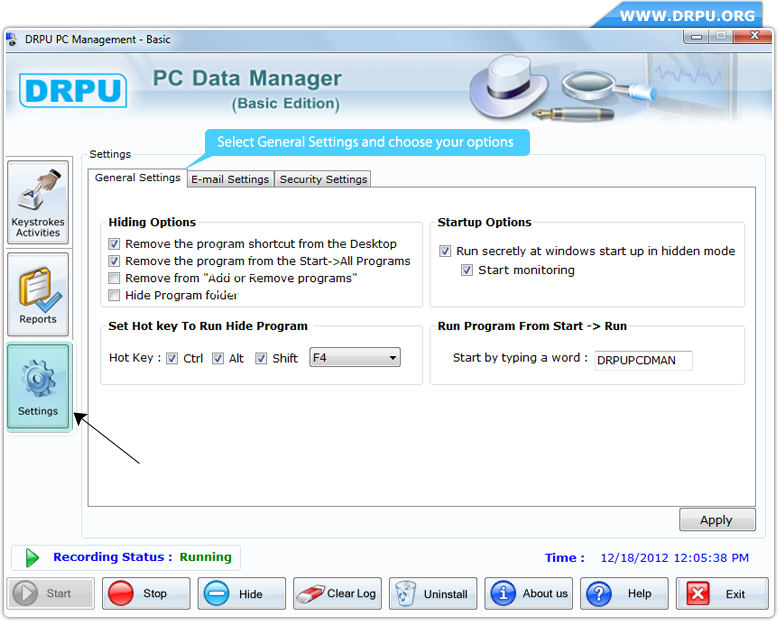This screenshot has height=621, width=778.
Task: Click the DRPU logo
Action: [x=73, y=90]
